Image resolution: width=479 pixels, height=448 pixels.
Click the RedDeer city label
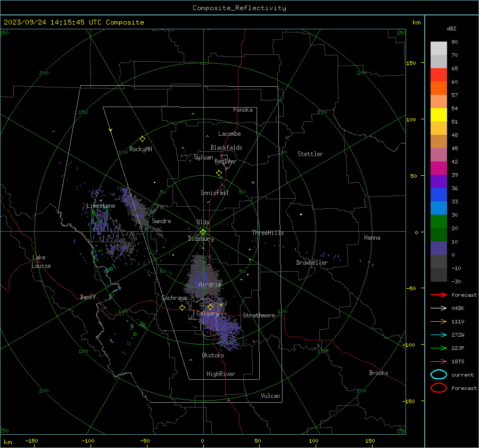(x=226, y=161)
